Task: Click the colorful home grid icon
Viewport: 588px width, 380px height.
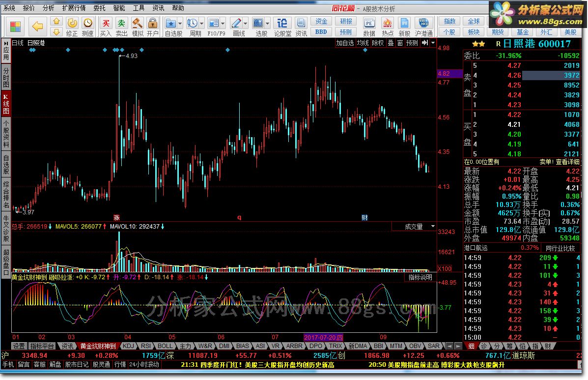Action: 15,26
